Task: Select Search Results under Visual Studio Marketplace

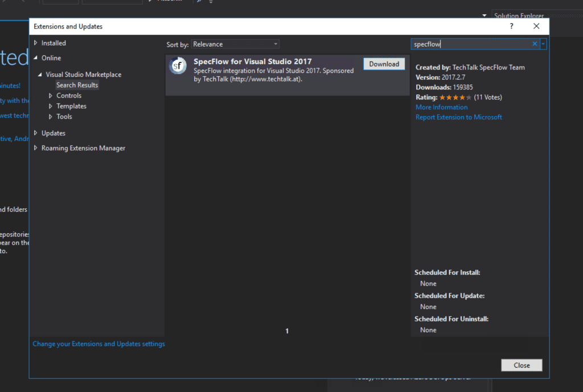Action: [x=77, y=84]
